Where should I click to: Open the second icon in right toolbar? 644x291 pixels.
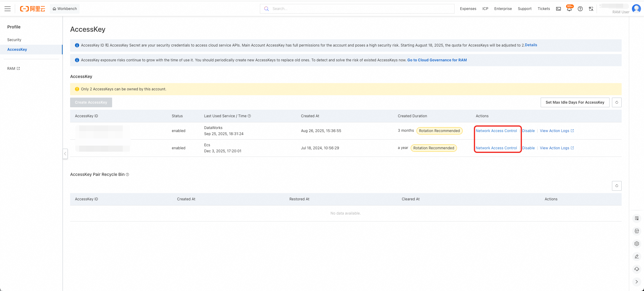coord(637,231)
